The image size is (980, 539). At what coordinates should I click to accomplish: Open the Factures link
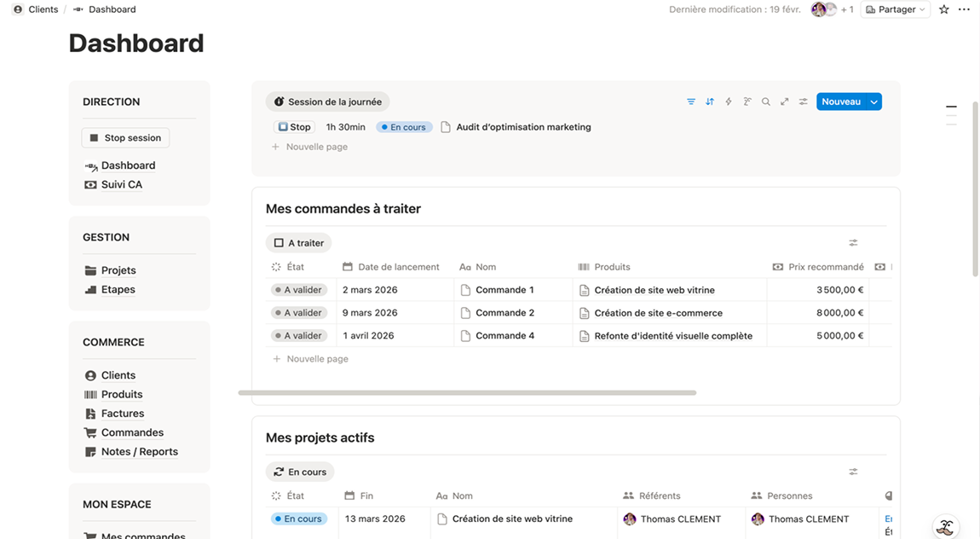click(113, 414)
